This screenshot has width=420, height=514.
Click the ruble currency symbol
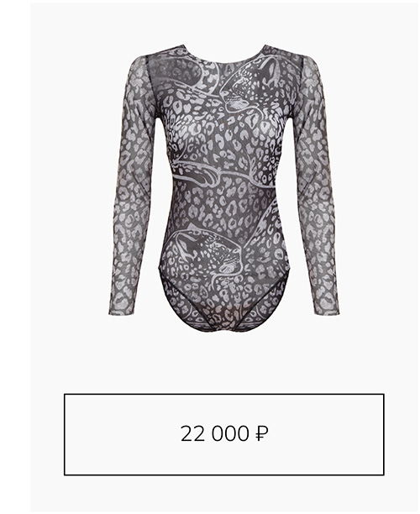[261, 433]
